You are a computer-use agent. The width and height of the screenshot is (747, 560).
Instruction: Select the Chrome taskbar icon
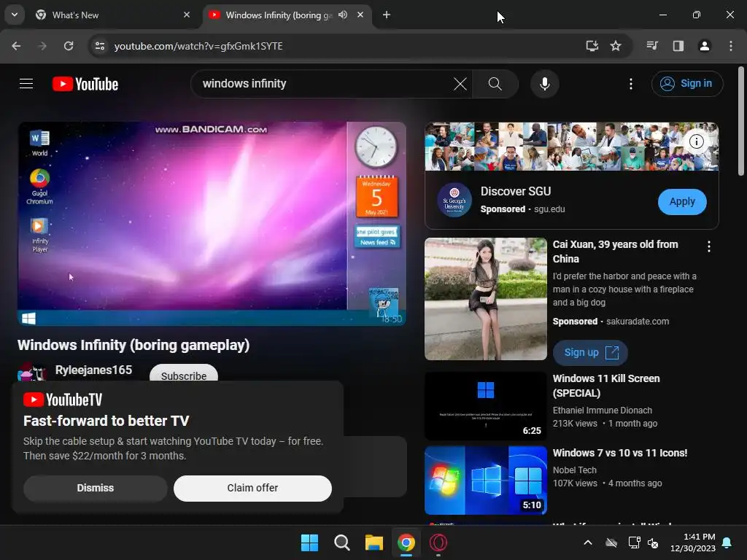(406, 542)
